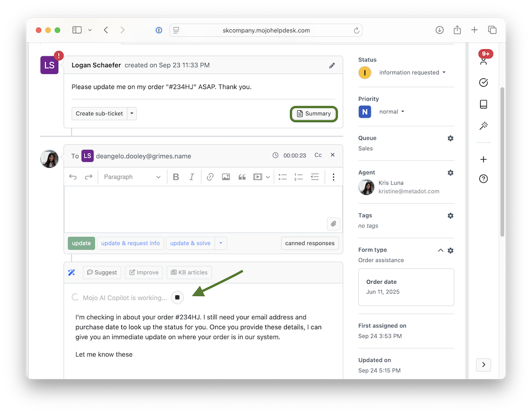The height and width of the screenshot is (414, 532).
Task: Open knowledge base book icon in sidebar
Action: 483,104
